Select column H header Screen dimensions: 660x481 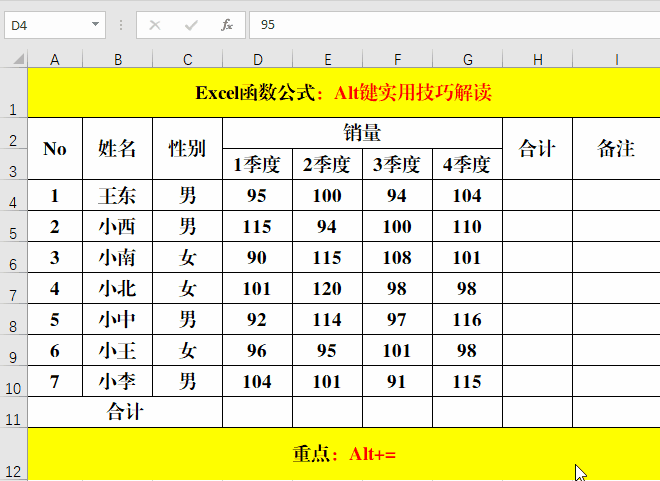point(538,59)
